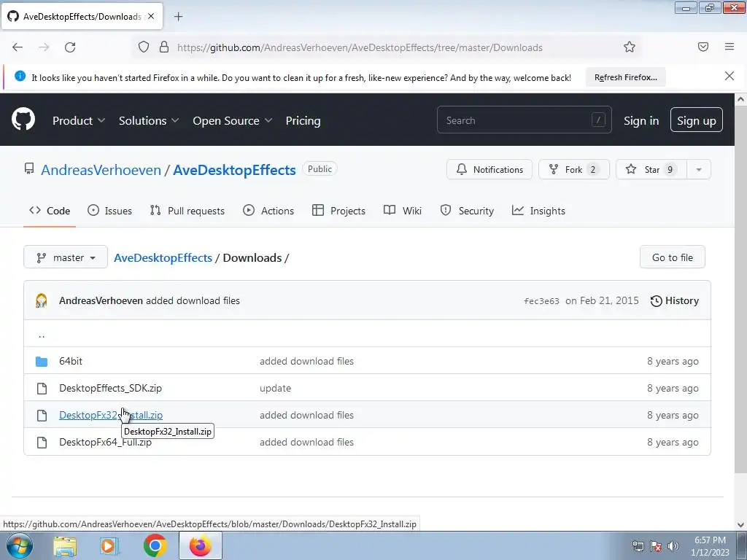Open the master branch selector
Screen dimensions: 747x560
[66, 257]
